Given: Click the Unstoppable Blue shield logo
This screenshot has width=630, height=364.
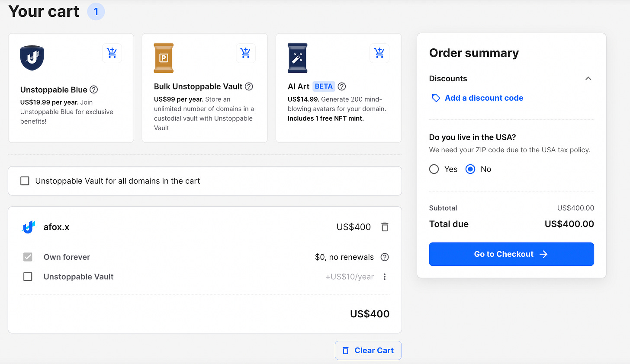Looking at the screenshot, I should pyautogui.click(x=32, y=58).
